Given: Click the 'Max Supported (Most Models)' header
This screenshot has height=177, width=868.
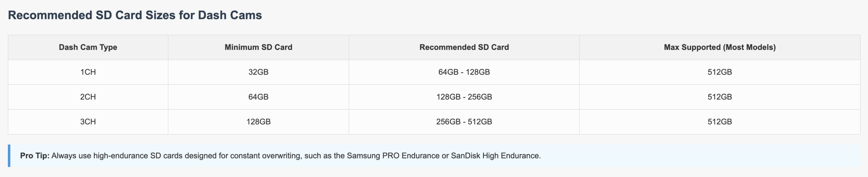Looking at the screenshot, I should click(720, 47).
